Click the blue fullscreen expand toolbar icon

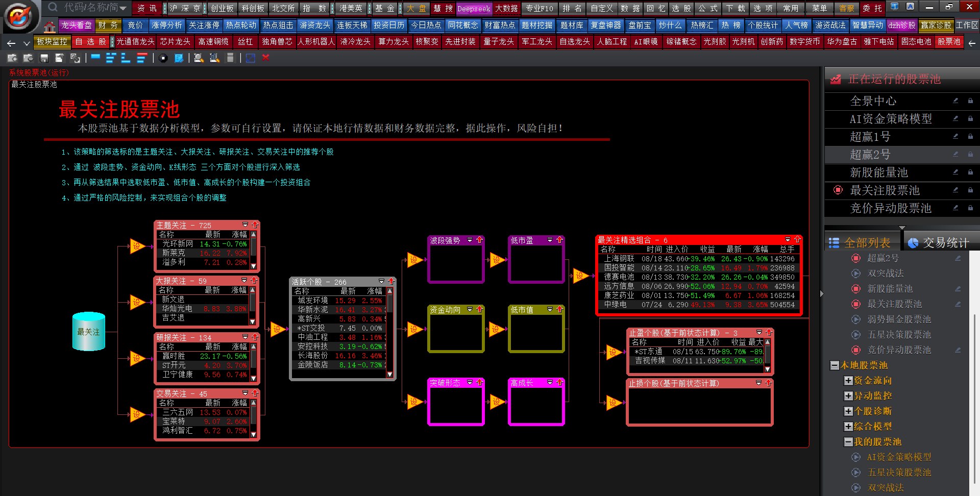coord(250,58)
